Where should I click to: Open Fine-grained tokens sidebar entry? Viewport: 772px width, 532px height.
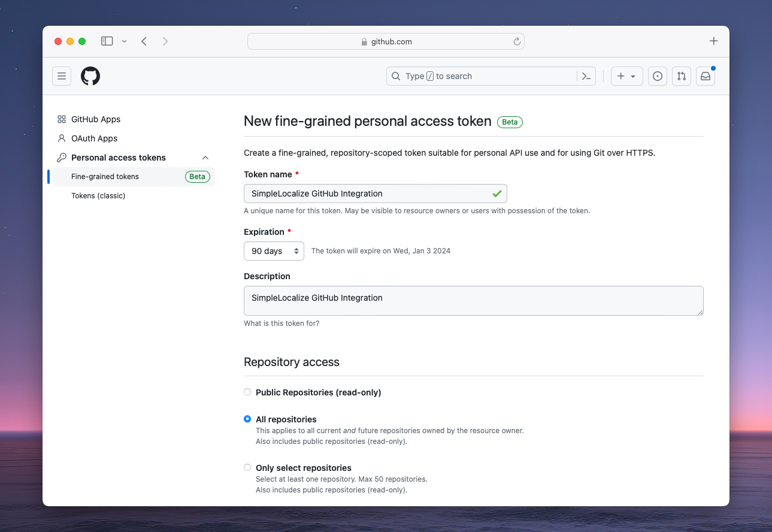[x=134, y=177]
